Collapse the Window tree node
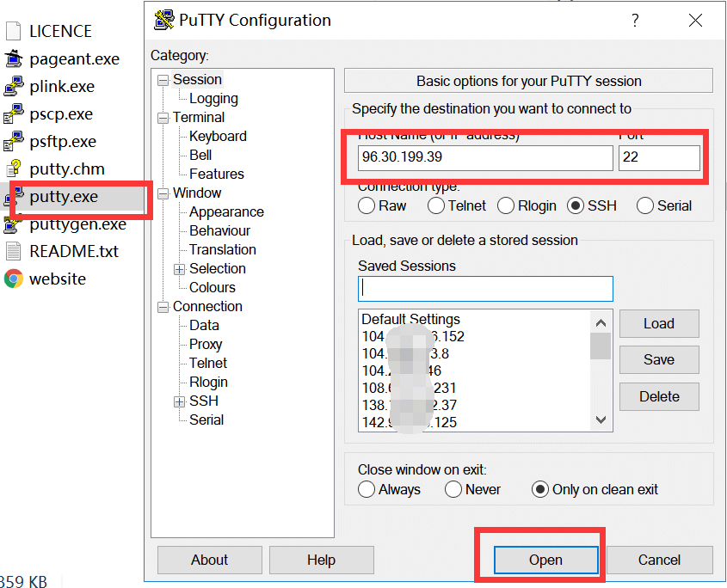 [x=163, y=193]
